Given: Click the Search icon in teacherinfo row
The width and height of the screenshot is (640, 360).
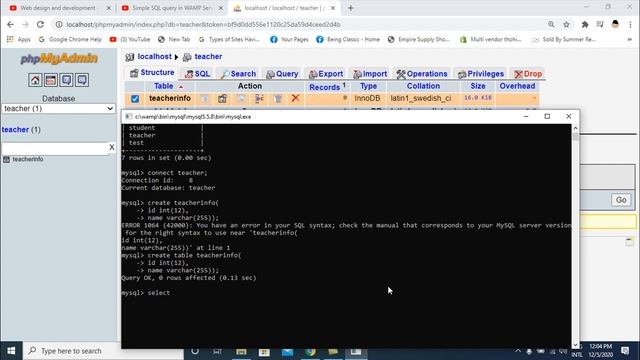Looking at the screenshot, I should (x=241, y=98).
